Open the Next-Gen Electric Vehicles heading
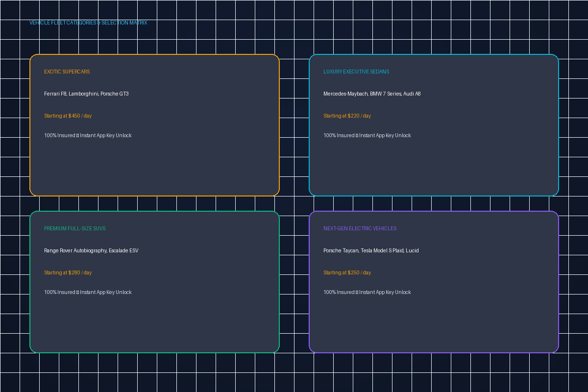 coord(360,228)
